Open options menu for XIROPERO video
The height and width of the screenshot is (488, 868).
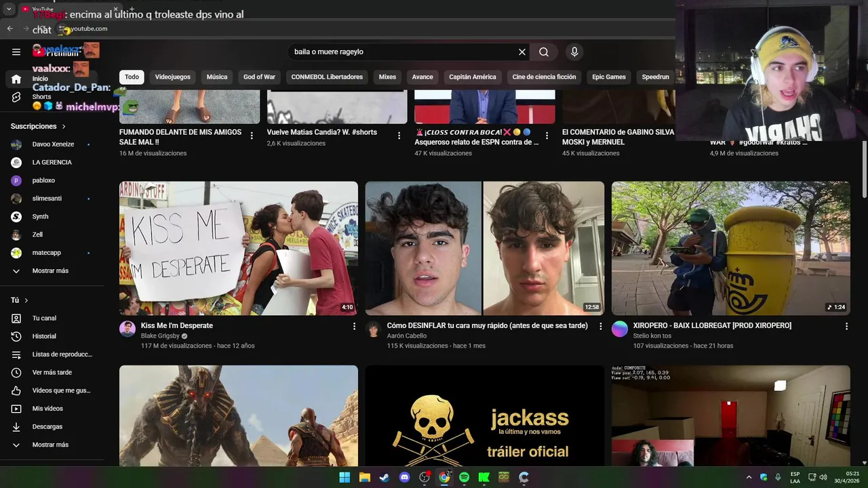[846, 326]
